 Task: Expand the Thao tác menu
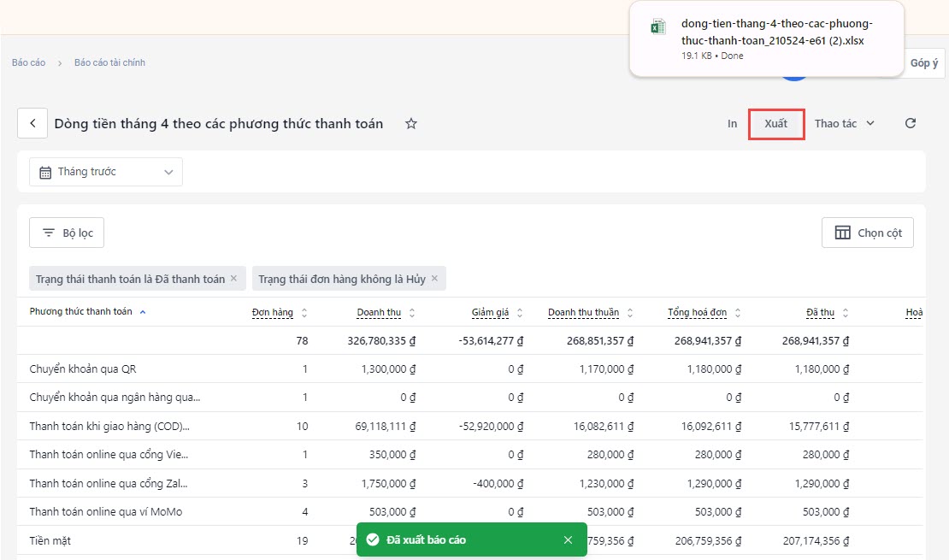844,123
